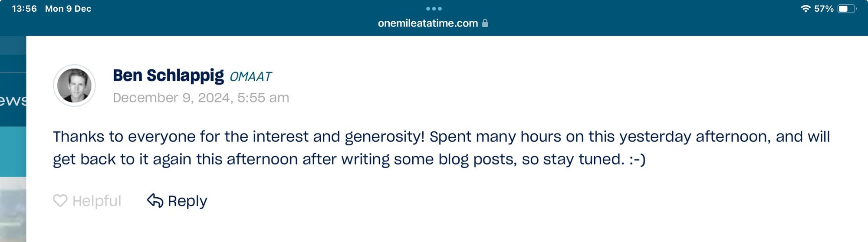Click the teal sidebar block below News
The image size is (868, 242).
coord(13,152)
